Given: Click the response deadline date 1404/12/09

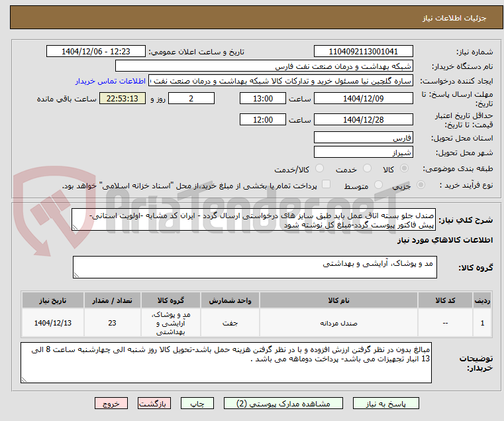Looking at the screenshot, I should 363,99.
